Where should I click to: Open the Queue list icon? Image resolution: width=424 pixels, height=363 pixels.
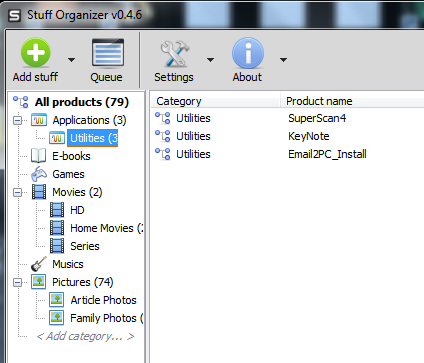tap(108, 53)
